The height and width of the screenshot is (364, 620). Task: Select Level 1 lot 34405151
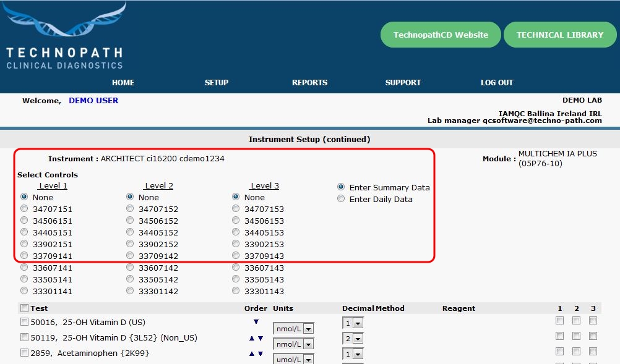pos(24,232)
